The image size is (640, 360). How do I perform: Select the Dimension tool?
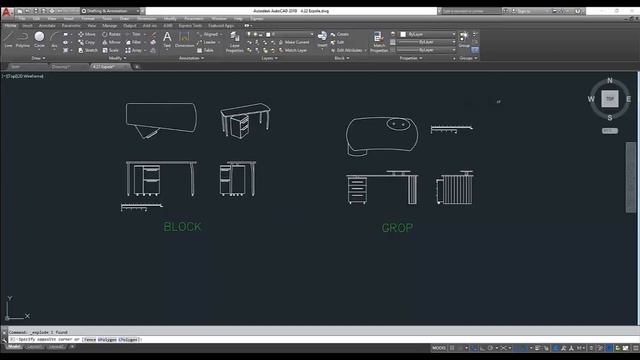184,40
